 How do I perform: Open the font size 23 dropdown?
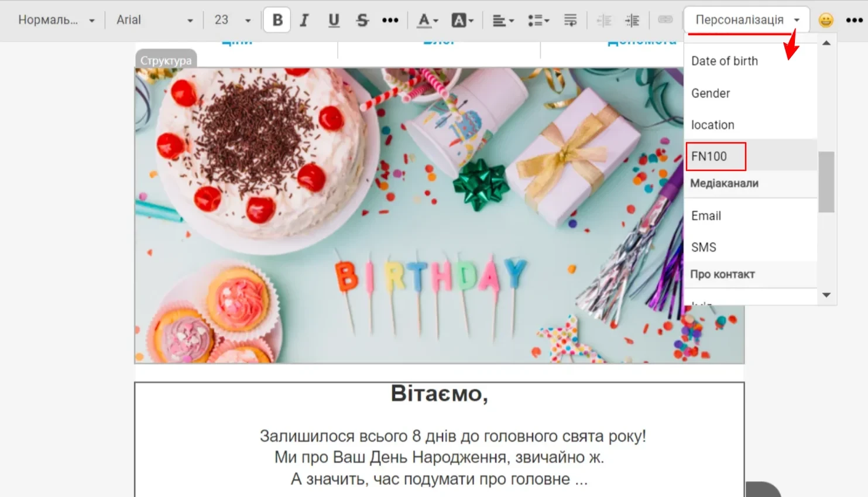(x=232, y=20)
